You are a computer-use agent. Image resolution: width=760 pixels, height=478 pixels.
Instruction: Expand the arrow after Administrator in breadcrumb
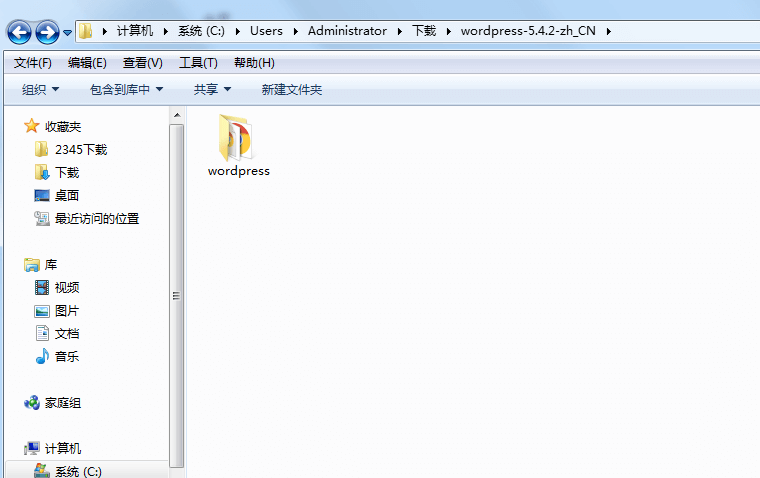[399, 32]
